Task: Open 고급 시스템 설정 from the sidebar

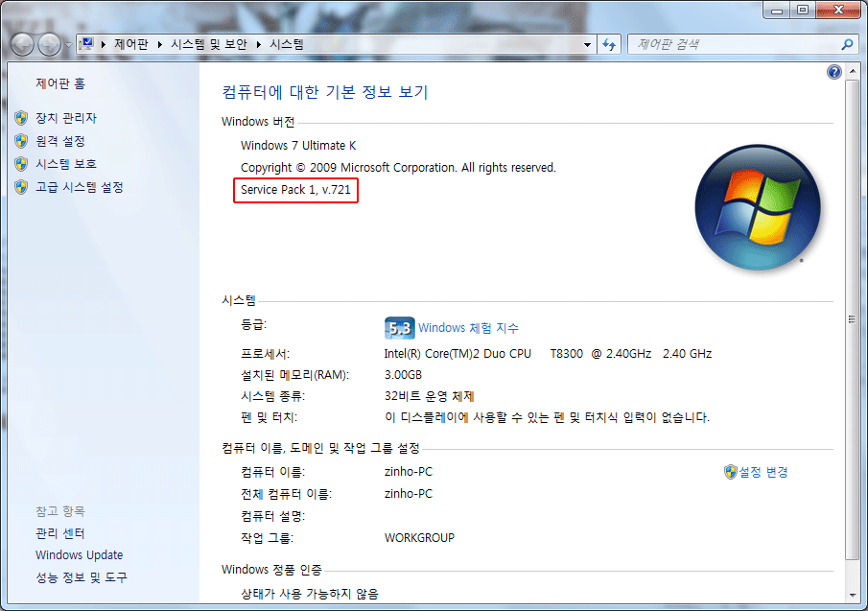Action: (80, 187)
